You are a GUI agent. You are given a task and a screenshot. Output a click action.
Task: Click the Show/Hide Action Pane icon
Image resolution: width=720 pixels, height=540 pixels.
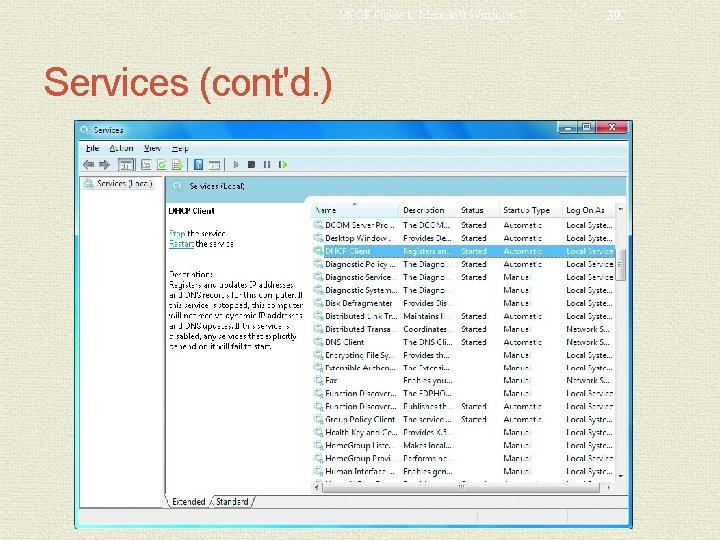[214, 165]
